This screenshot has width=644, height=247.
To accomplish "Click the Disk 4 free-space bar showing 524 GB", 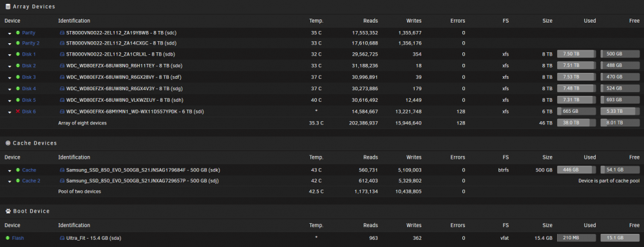I will (x=620, y=88).
